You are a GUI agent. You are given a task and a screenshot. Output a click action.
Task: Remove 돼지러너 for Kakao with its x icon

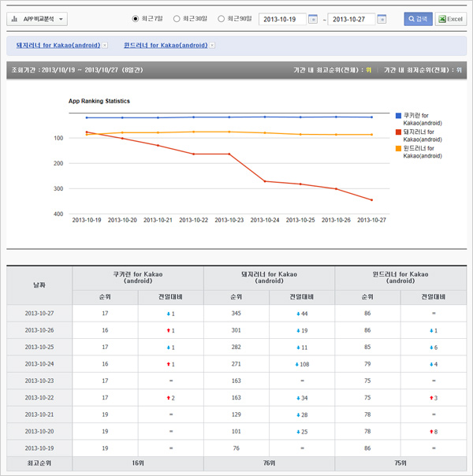(x=105, y=45)
